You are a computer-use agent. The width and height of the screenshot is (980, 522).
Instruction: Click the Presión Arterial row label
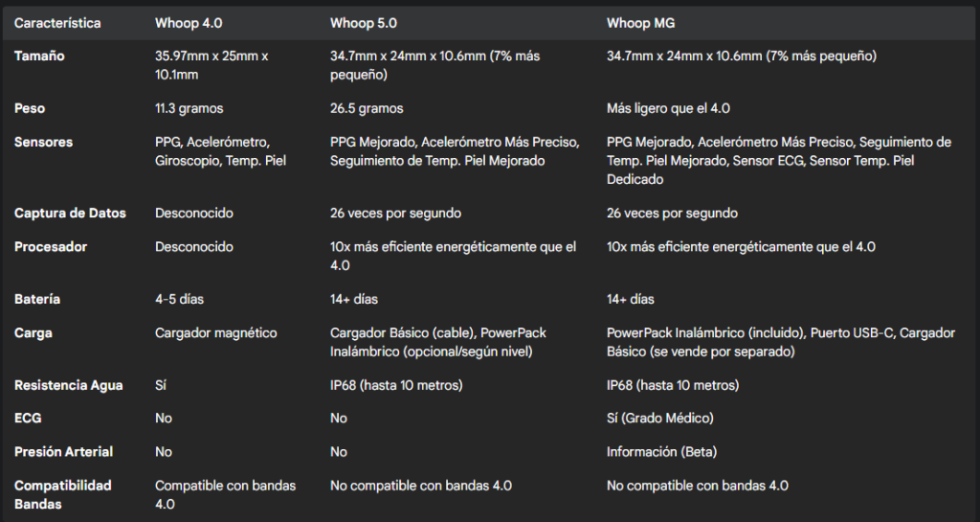point(64,452)
